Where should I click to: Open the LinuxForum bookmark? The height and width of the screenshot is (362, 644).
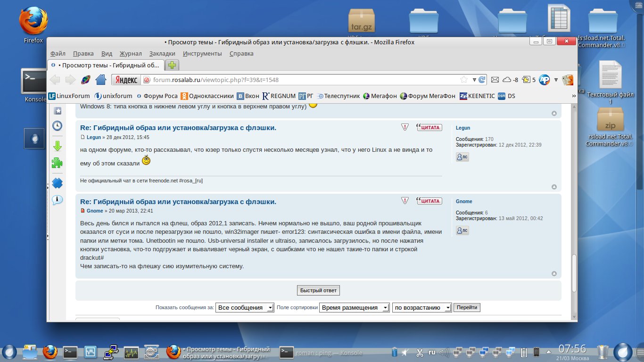69,96
